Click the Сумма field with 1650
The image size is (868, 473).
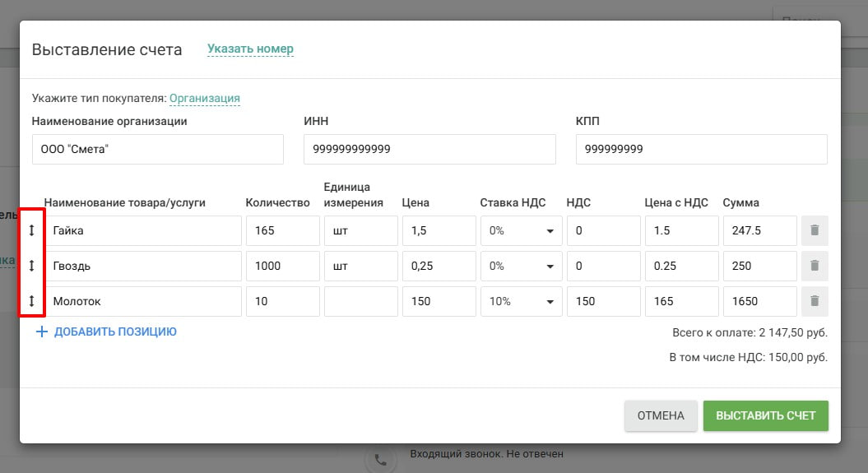coord(759,302)
